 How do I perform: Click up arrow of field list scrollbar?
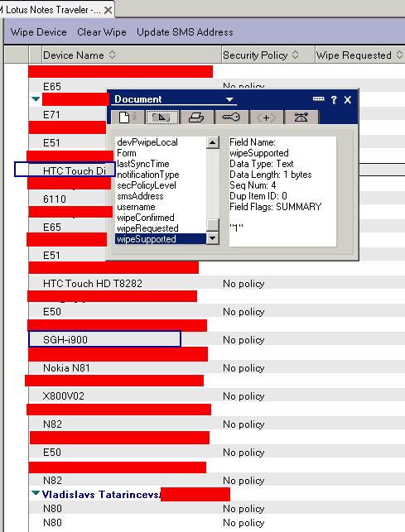pos(213,142)
